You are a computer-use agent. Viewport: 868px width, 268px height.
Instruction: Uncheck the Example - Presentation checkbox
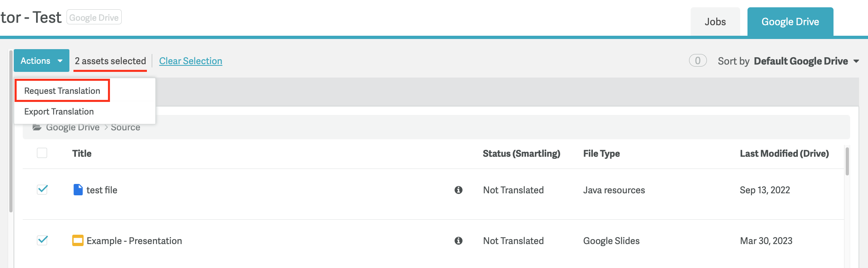point(42,240)
